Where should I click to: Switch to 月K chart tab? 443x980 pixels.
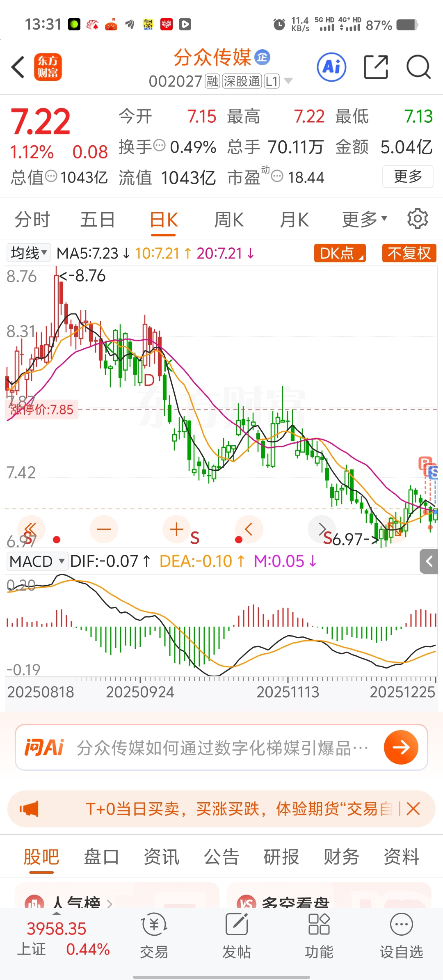tap(294, 219)
